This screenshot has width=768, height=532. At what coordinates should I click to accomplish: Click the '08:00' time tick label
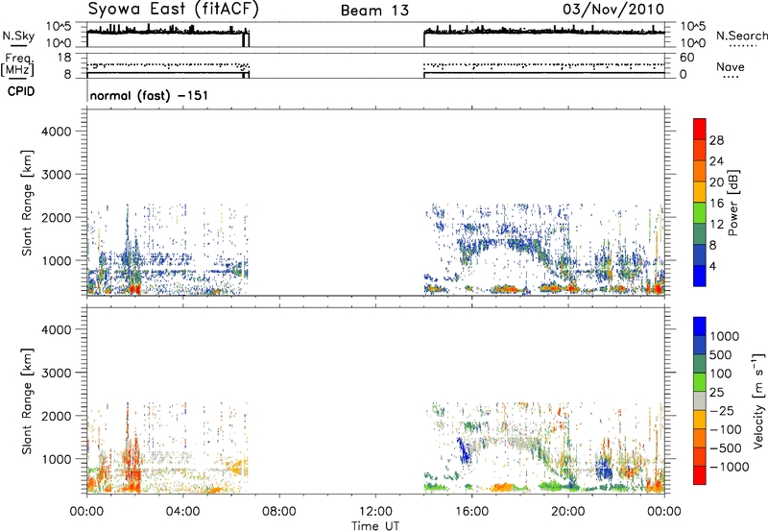coord(279,512)
